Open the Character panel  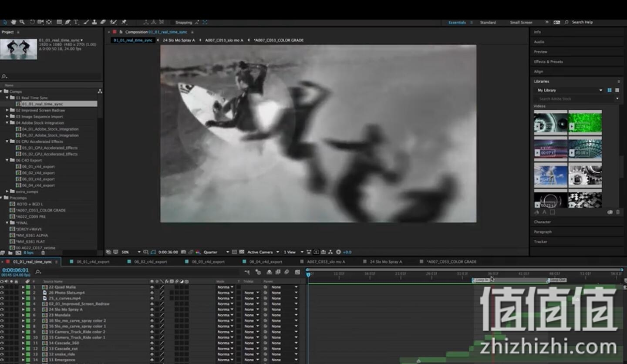(x=543, y=222)
